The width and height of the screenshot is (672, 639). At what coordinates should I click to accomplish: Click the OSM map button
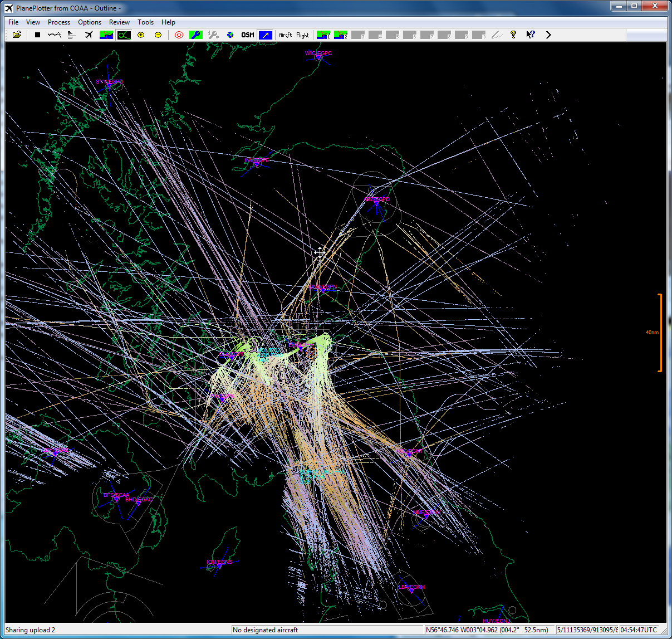pyautogui.click(x=248, y=35)
